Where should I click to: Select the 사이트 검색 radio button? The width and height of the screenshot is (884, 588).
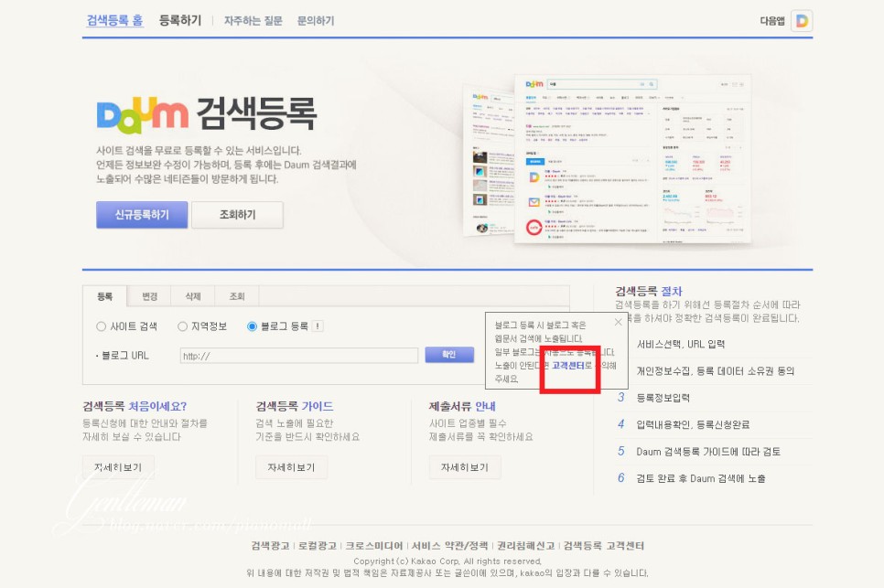coord(101,326)
